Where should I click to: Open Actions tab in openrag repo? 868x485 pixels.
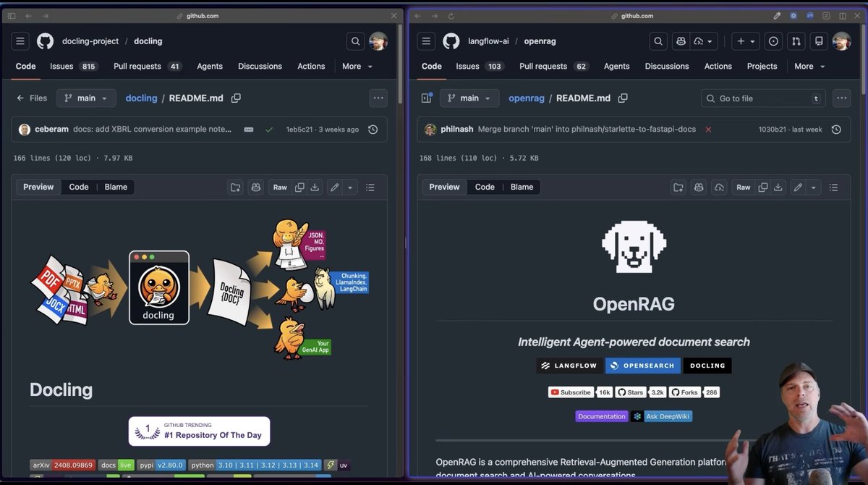tap(718, 66)
